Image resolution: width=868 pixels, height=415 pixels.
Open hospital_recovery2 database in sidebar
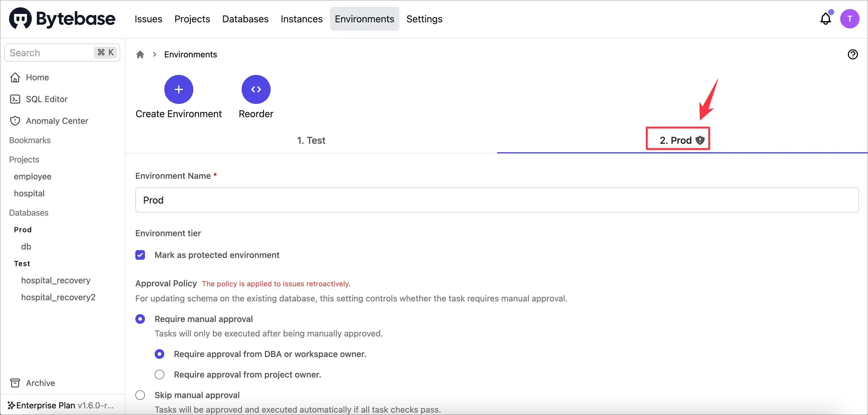58,297
